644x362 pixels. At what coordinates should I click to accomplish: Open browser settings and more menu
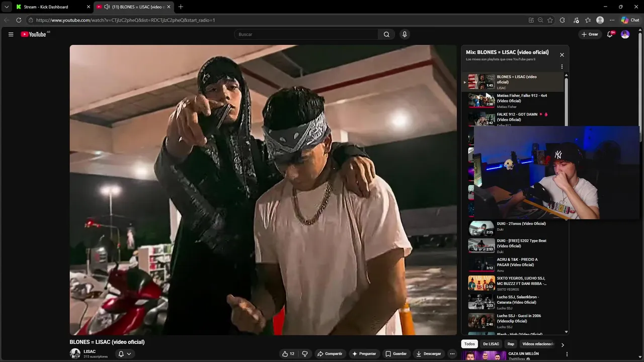612,20
